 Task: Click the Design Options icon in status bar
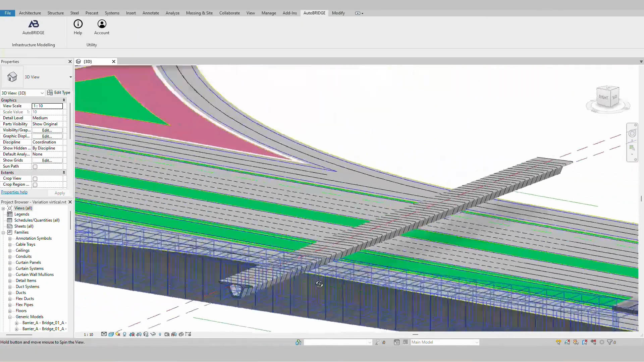[397, 342]
